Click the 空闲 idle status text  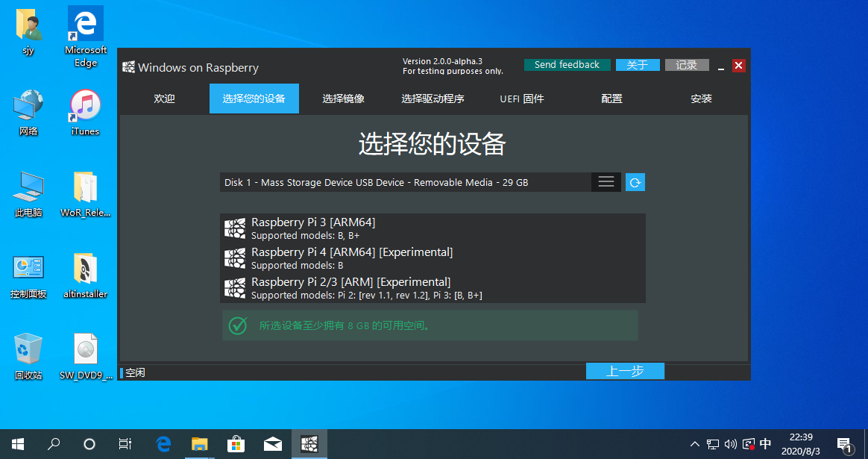[135, 372]
